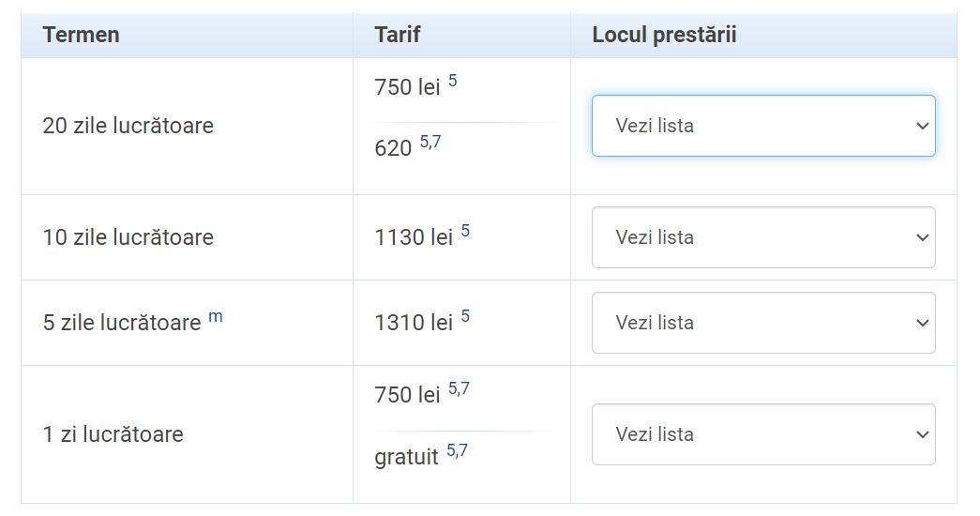Open Vezi lista dropdown for 1 zi lucrătoare

point(763,434)
